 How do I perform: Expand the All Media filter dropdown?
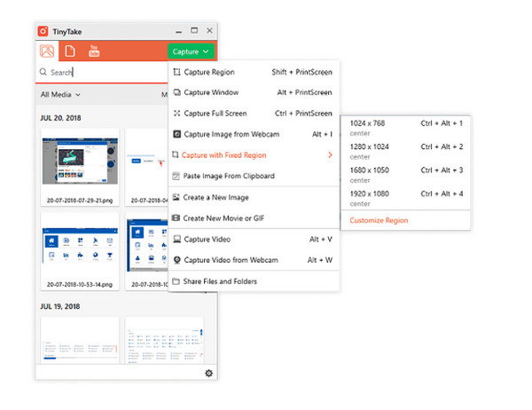(x=60, y=95)
